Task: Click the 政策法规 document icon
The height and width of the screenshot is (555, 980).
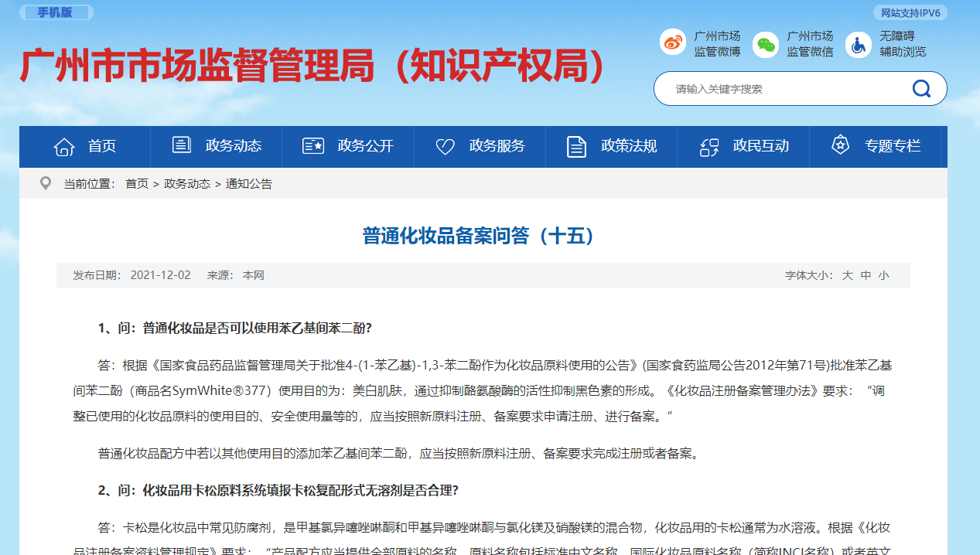Action: coord(575,146)
